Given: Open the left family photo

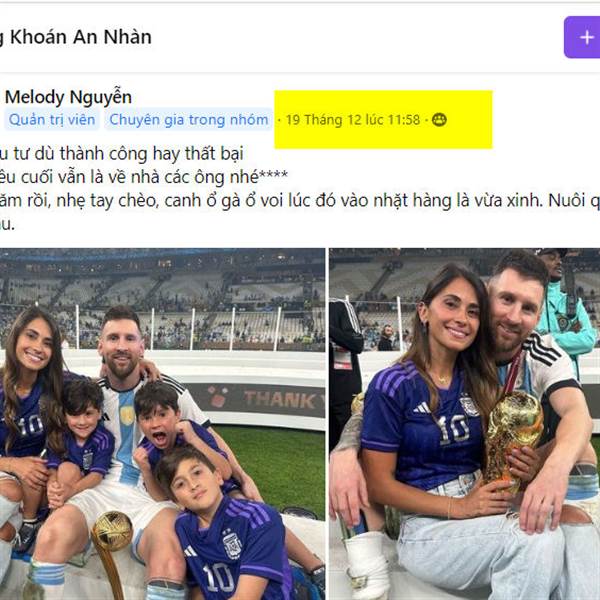Looking at the screenshot, I should [162, 424].
